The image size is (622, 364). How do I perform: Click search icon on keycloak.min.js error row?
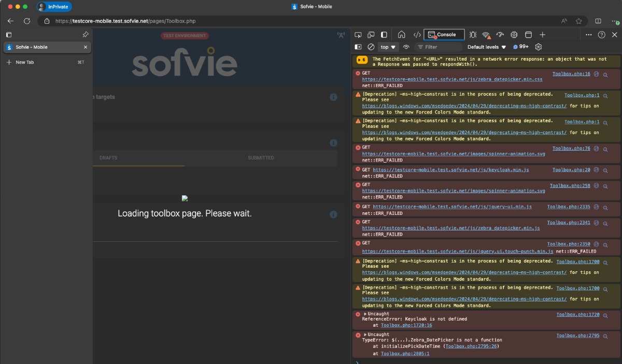605,170
